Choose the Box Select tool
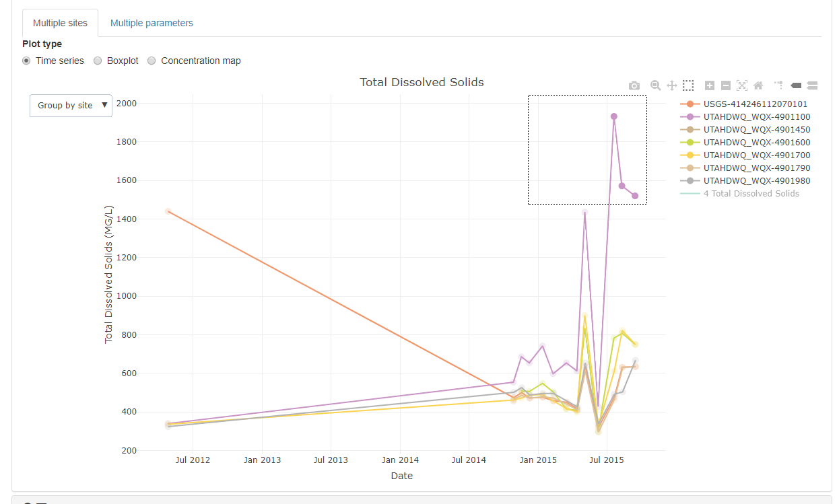This screenshot has height=504, width=839. (688, 85)
